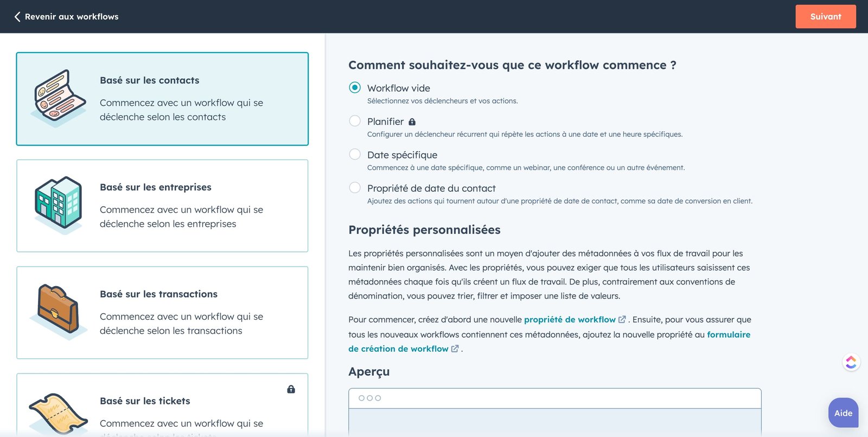The height and width of the screenshot is (437, 868).
Task: Click the back chevron in the top bar
Action: click(x=17, y=16)
